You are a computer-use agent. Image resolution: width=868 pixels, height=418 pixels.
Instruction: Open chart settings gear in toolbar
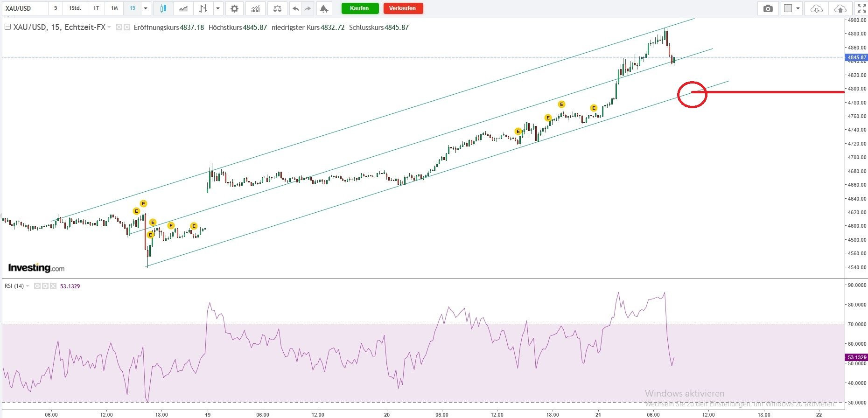(234, 8)
